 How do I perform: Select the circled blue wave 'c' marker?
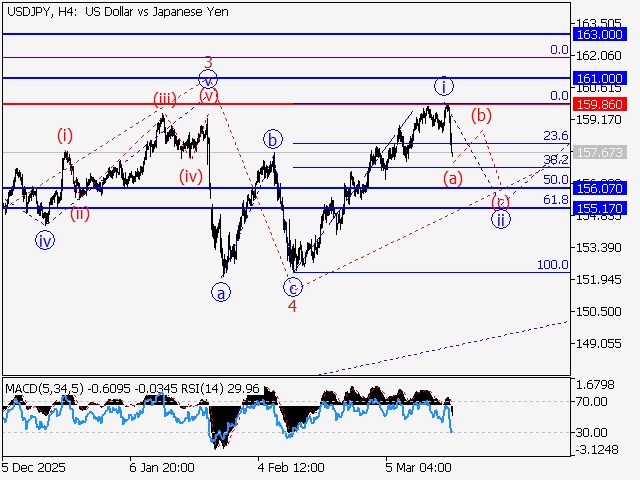(292, 287)
